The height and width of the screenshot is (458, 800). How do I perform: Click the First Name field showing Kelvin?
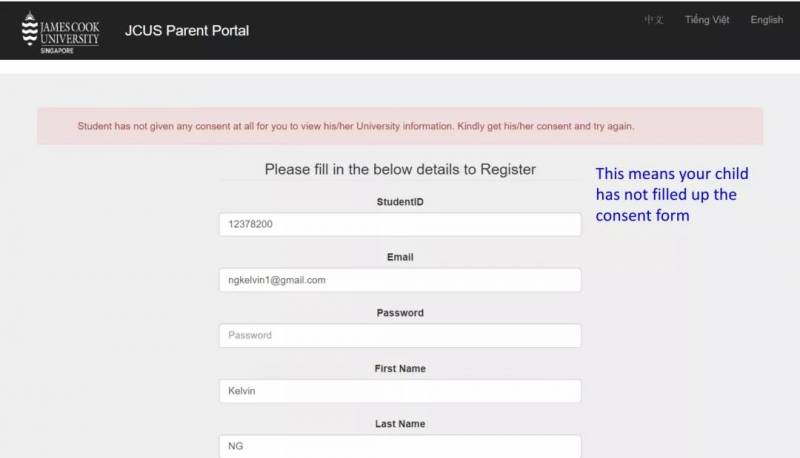tap(400, 391)
